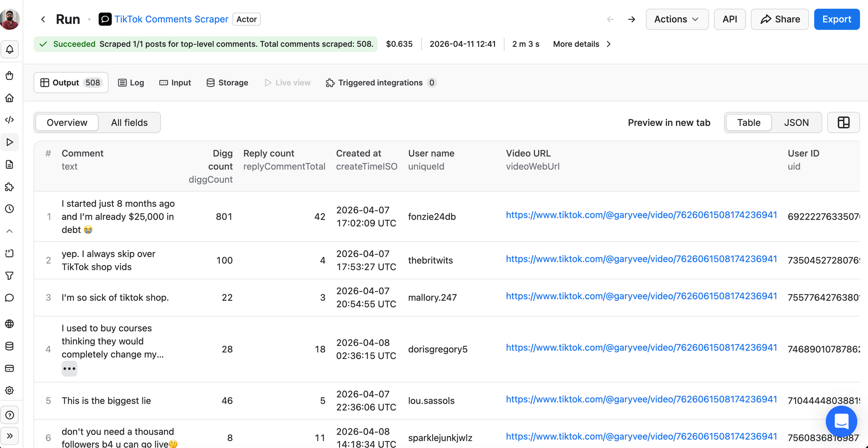Click the Actor badge next to scraper name
The height and width of the screenshot is (448, 868).
(x=247, y=19)
